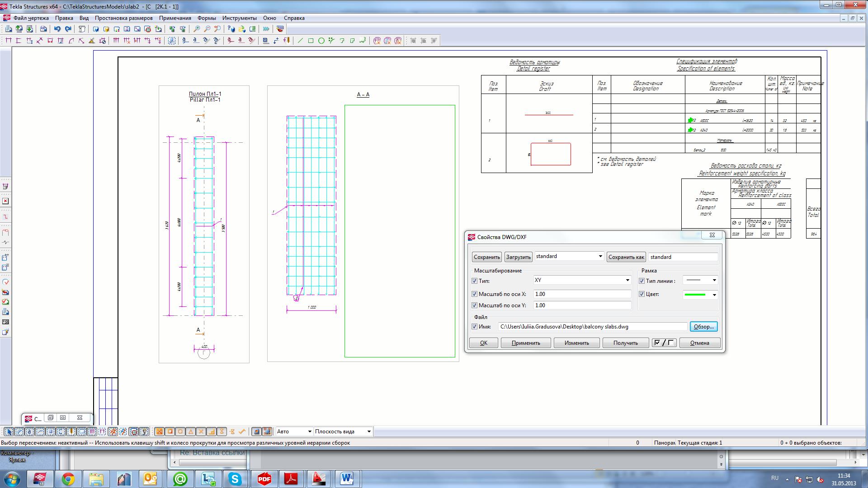Click the Redo arrow icon
The height and width of the screenshot is (488, 868).
68,29
